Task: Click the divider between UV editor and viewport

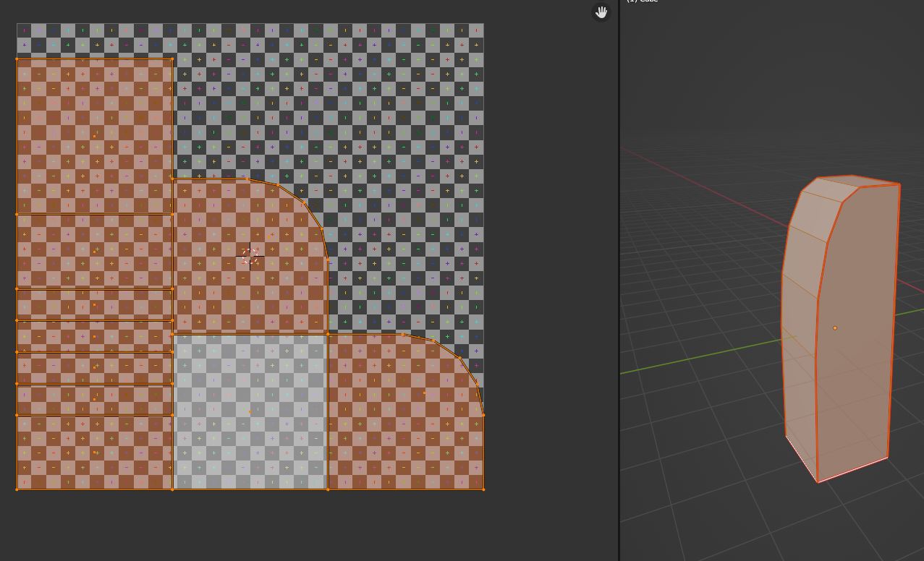Action: tap(619, 289)
